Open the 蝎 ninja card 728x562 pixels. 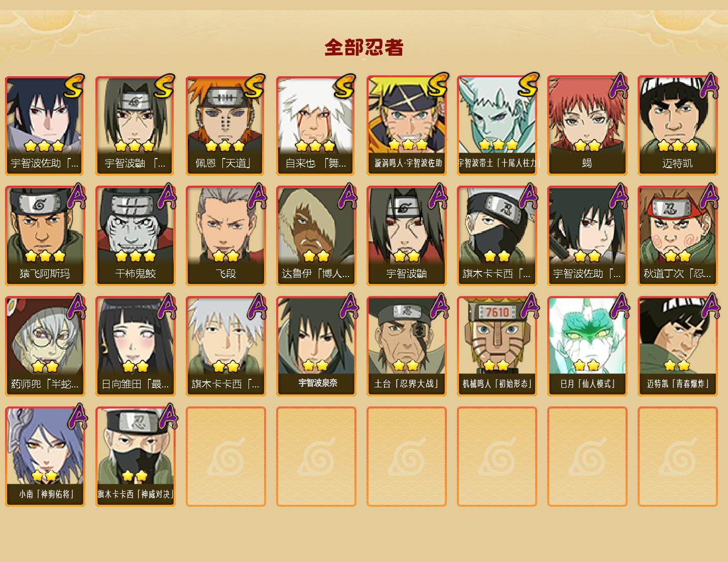(x=587, y=125)
